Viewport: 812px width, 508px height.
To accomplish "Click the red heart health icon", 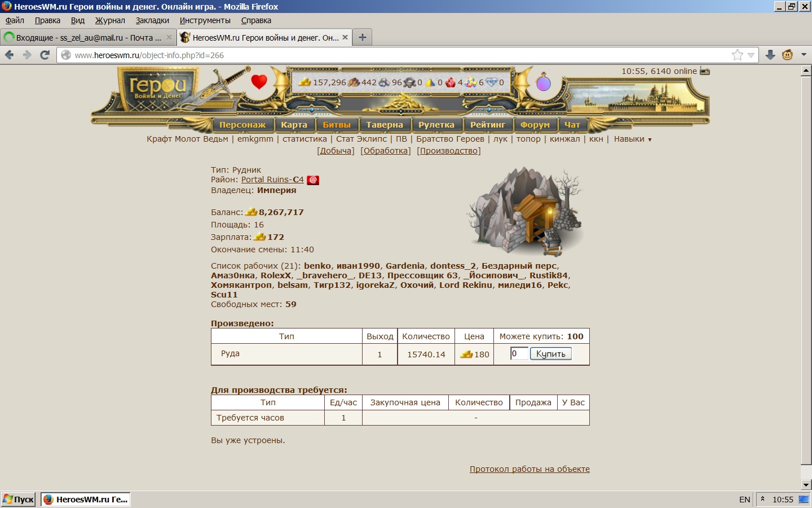I will coord(259,82).
